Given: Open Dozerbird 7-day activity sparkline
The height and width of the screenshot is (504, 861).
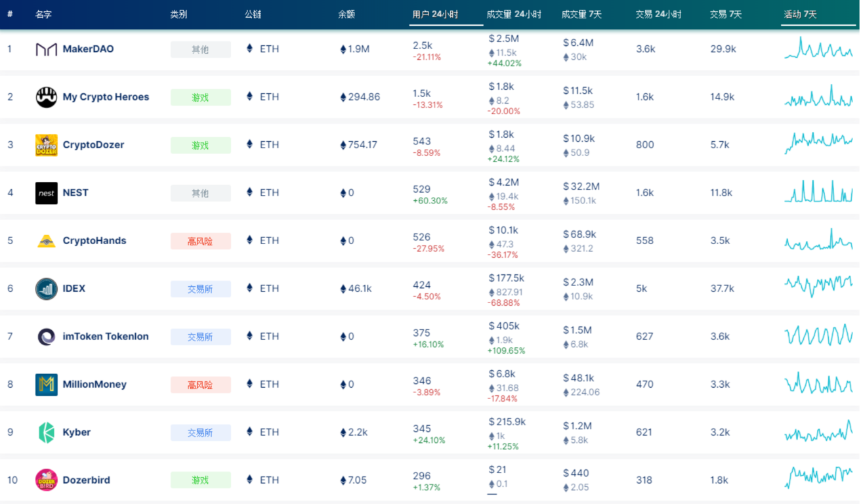Looking at the screenshot, I should pos(818,477).
